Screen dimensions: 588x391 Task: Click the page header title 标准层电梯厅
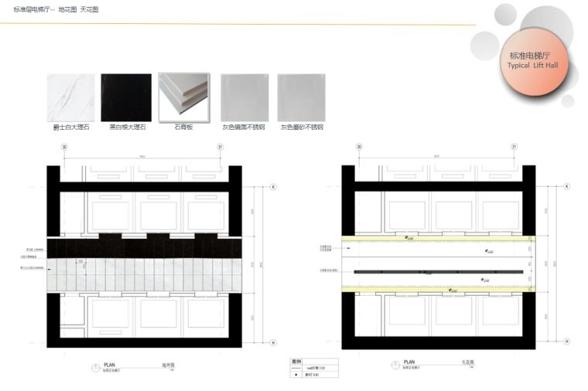(x=34, y=10)
